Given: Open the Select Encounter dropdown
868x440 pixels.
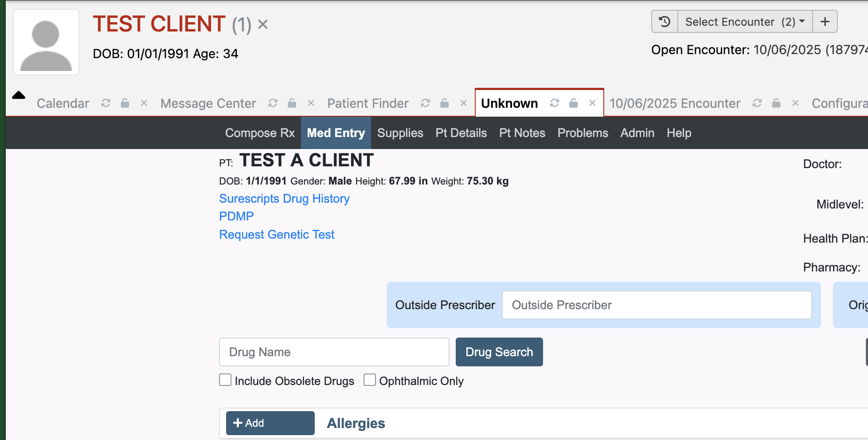Looking at the screenshot, I should click(745, 21).
